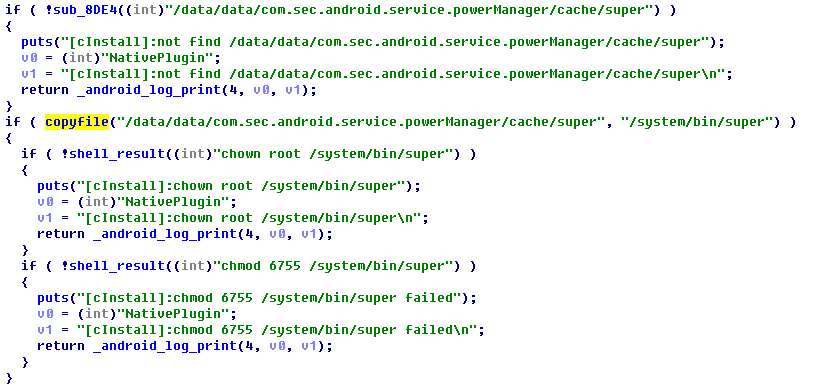Click the if keyword before copyfile
Screen dimensions: 822x386
point(13,122)
